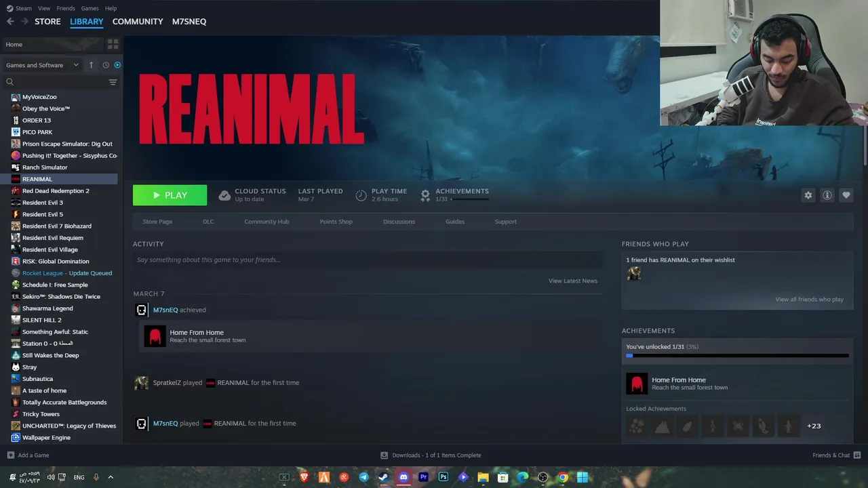Go to library Home
The width and height of the screenshot is (868, 488).
(52, 44)
